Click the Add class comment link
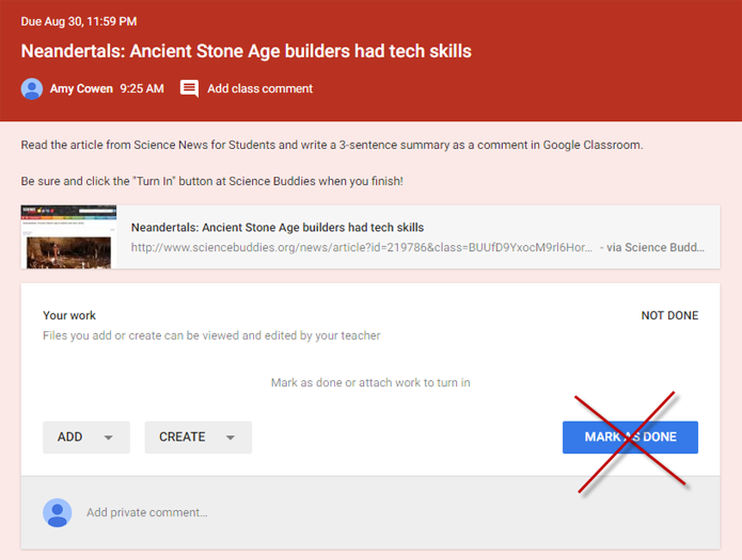Image resolution: width=742 pixels, height=560 pixels. [x=260, y=89]
